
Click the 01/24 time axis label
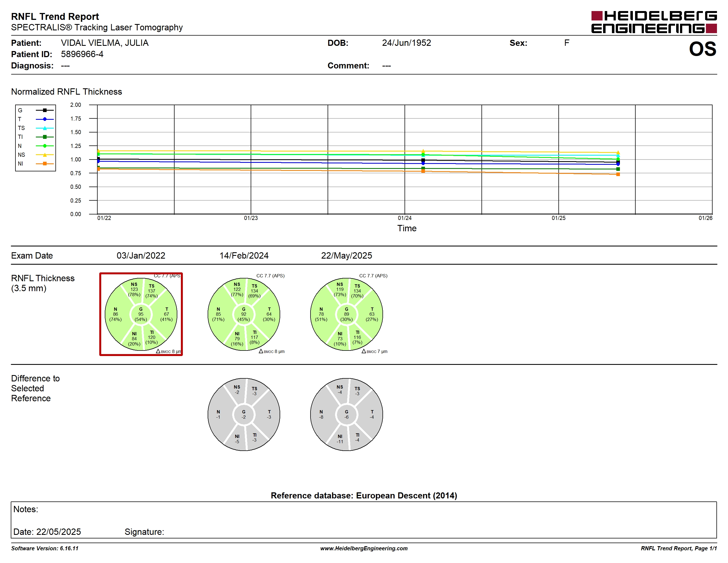click(405, 218)
